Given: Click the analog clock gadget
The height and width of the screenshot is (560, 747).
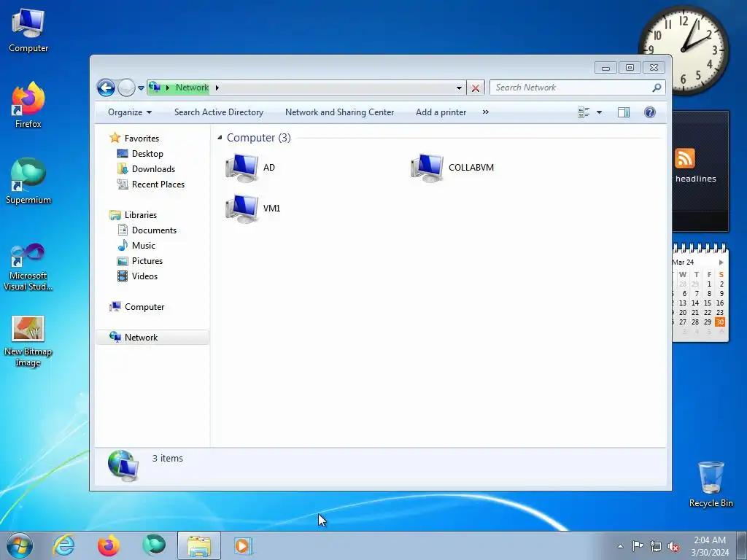Looking at the screenshot, I should pyautogui.click(x=684, y=50).
